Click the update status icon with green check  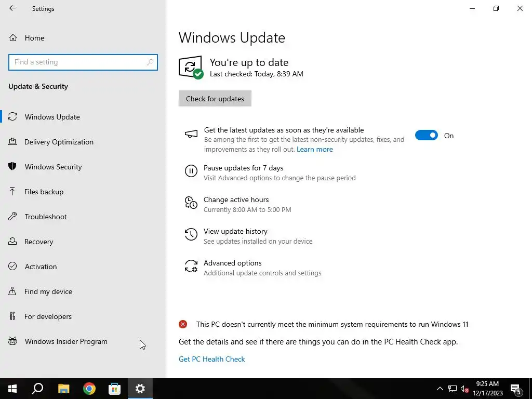pyautogui.click(x=191, y=67)
